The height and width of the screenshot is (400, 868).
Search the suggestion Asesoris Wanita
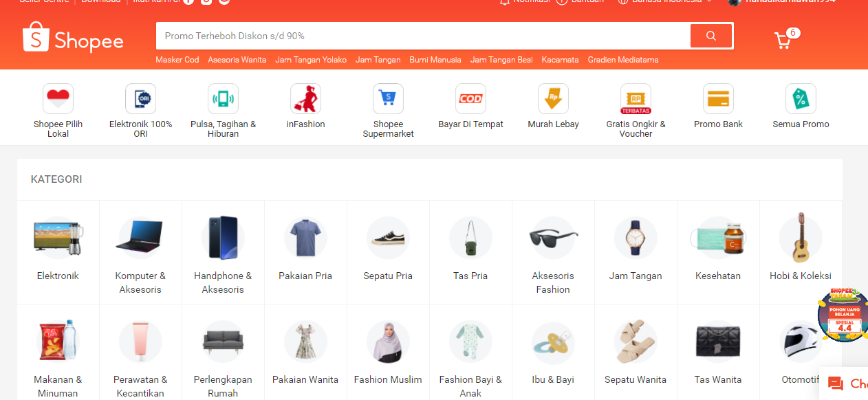pos(237,60)
